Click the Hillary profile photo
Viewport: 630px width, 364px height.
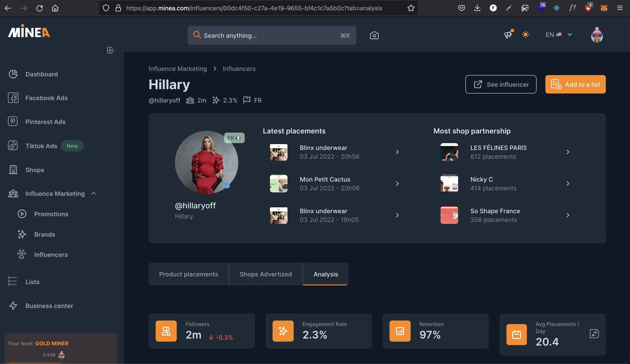pos(206,162)
